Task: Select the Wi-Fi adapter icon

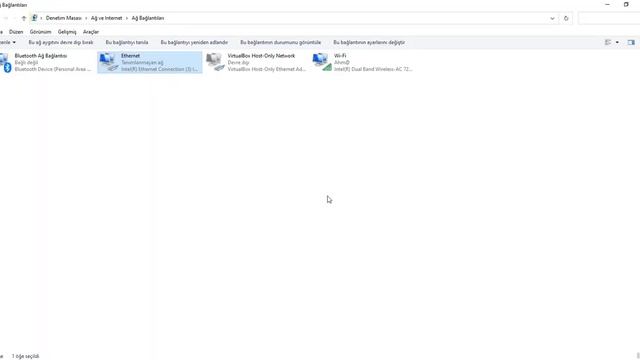Action: click(322, 62)
